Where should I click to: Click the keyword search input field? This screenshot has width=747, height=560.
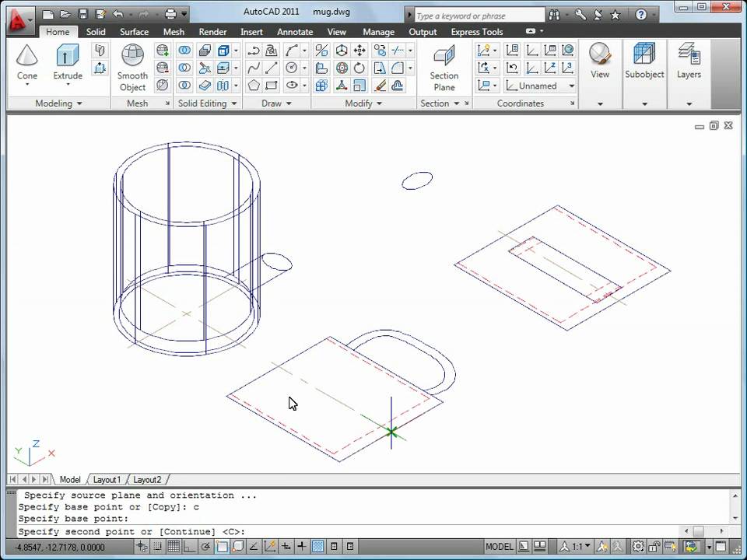(479, 16)
